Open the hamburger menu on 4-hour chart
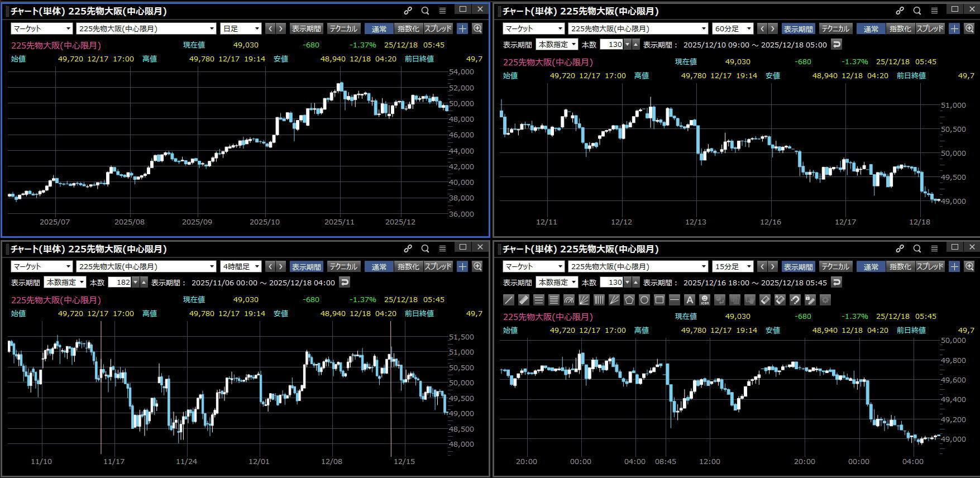Image resolution: width=980 pixels, height=478 pixels. (x=442, y=248)
